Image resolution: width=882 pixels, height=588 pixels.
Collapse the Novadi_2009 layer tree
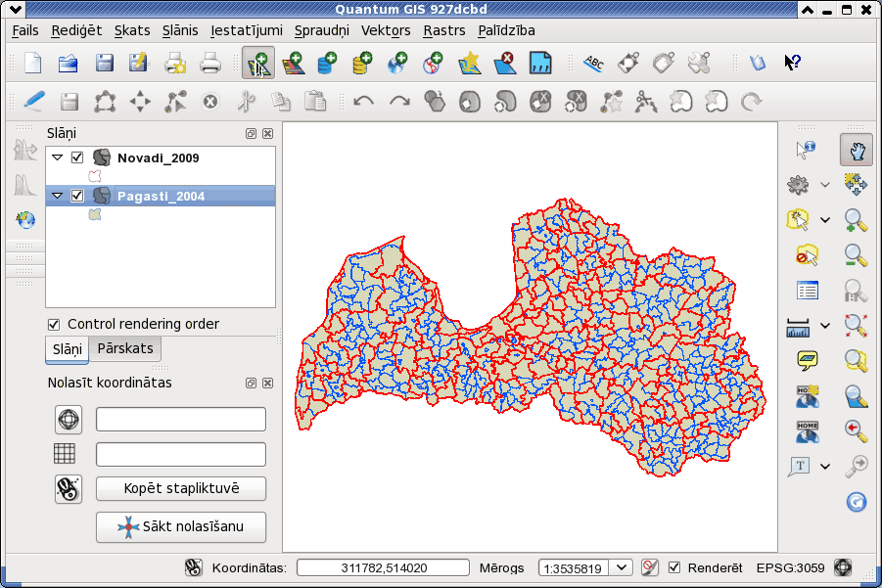coord(58,158)
